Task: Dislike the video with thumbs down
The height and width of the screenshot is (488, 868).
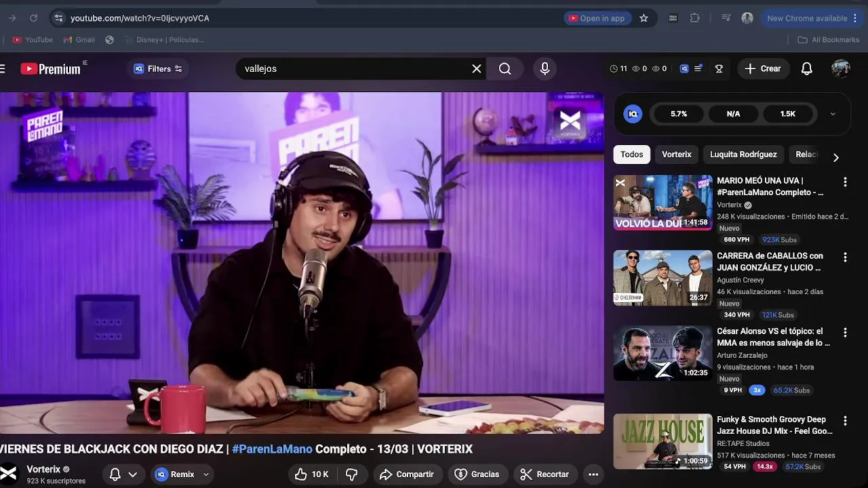Action: pyautogui.click(x=352, y=474)
